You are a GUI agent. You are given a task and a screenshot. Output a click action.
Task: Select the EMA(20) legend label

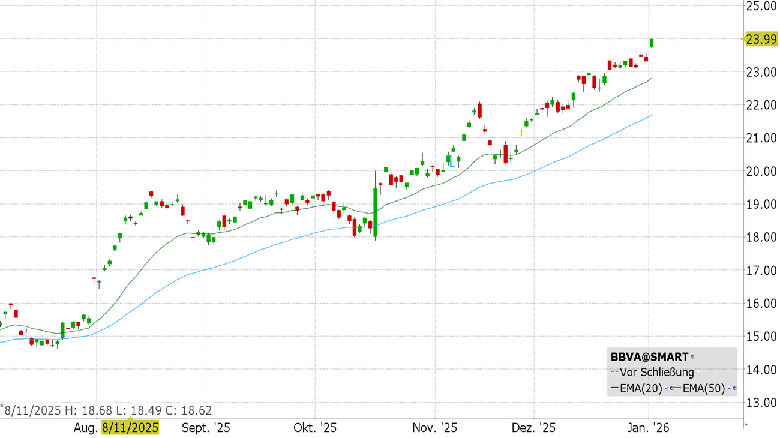point(641,389)
